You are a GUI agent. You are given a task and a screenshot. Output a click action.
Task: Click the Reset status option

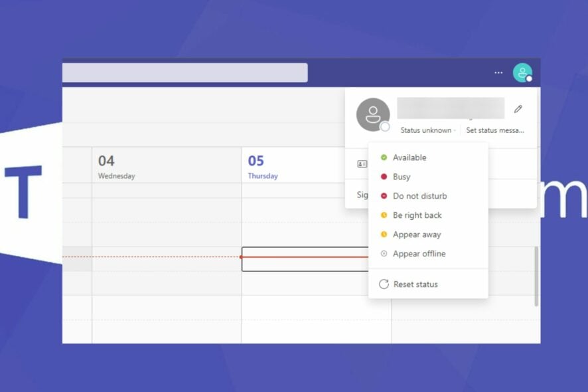(x=415, y=284)
